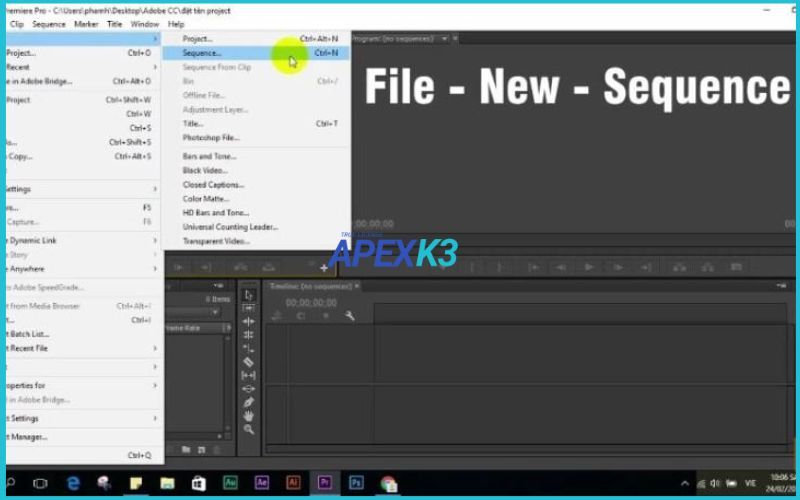Expand the Recent File submenu arrow

(x=155, y=348)
